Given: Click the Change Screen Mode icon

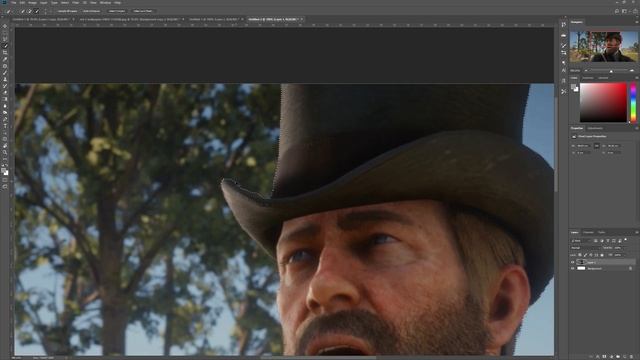Looking at the screenshot, I should click(x=5, y=187).
